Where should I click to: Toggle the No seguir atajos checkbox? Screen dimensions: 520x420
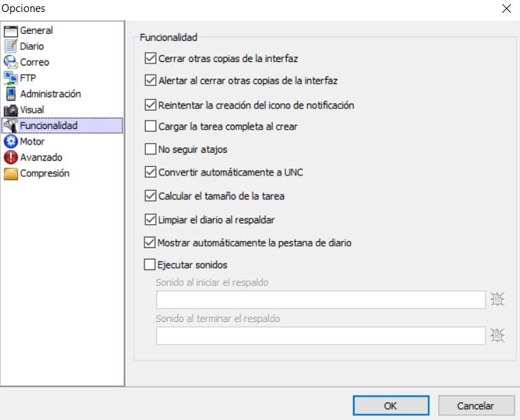pyautogui.click(x=149, y=149)
